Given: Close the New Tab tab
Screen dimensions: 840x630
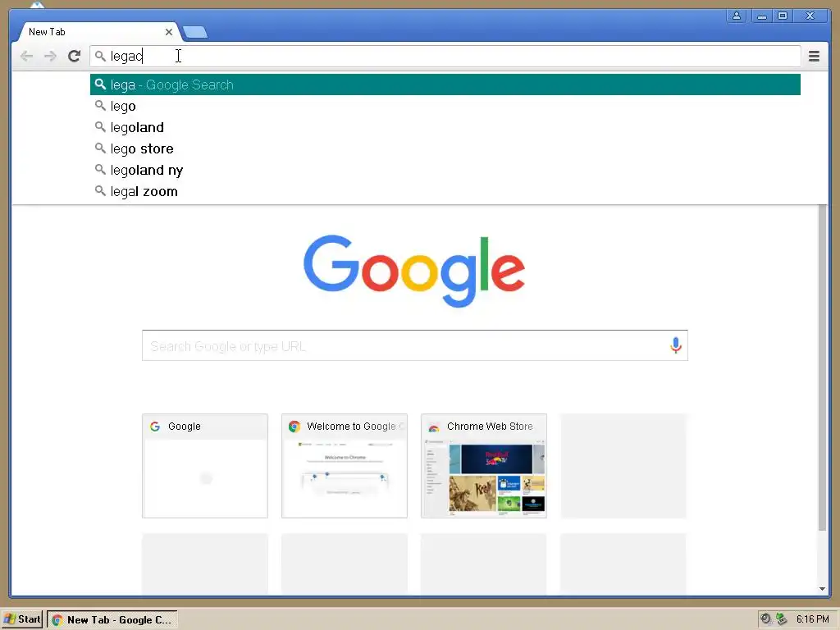Looking at the screenshot, I should pyautogui.click(x=169, y=32).
